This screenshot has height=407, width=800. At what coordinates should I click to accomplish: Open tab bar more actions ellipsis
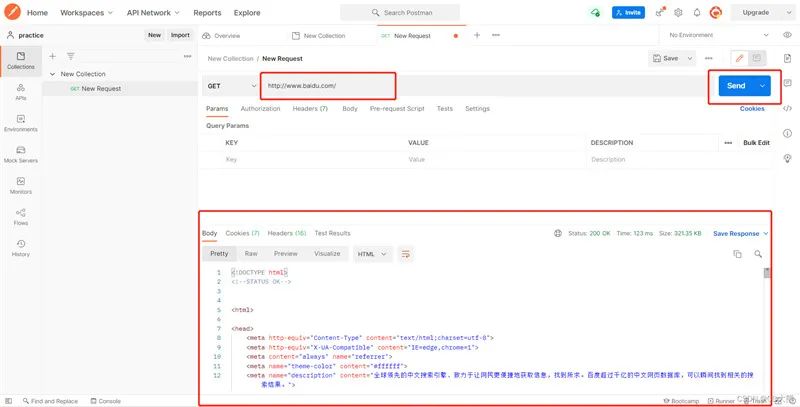click(x=495, y=35)
